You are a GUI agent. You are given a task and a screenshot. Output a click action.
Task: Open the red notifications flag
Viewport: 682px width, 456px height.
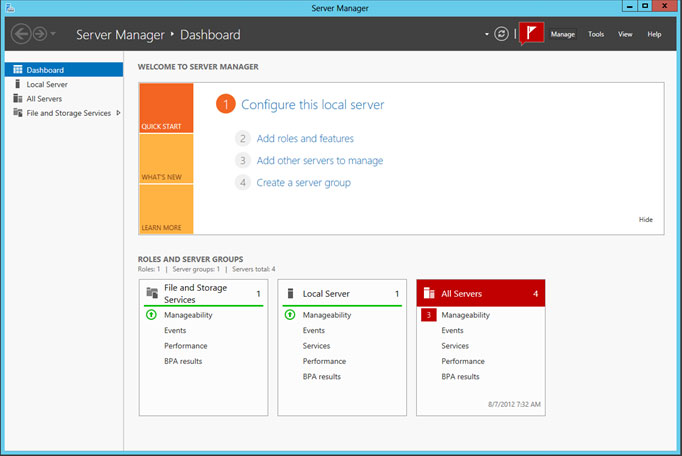(x=532, y=34)
